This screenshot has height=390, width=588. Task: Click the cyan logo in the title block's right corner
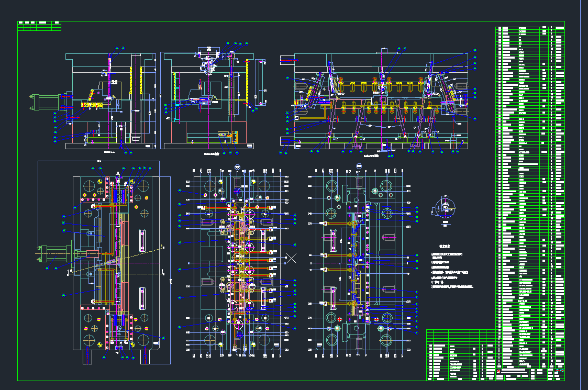(x=559, y=371)
